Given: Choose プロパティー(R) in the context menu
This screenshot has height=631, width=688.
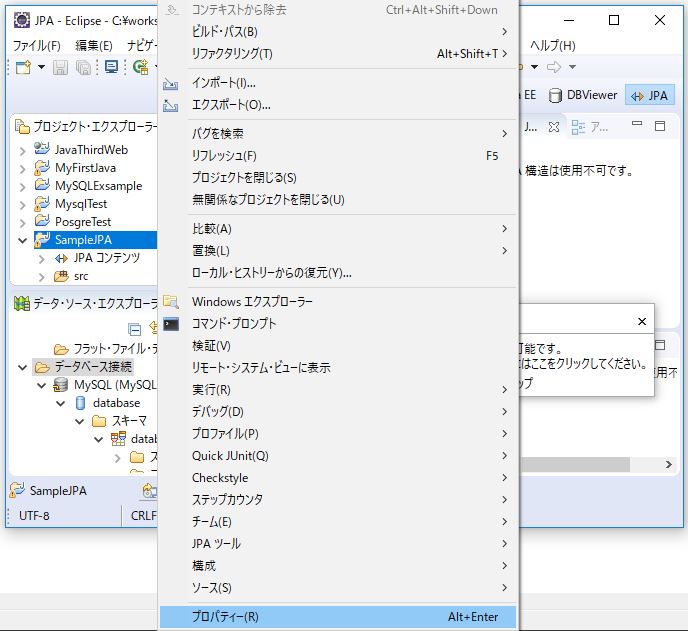Looking at the screenshot, I should [225, 617].
